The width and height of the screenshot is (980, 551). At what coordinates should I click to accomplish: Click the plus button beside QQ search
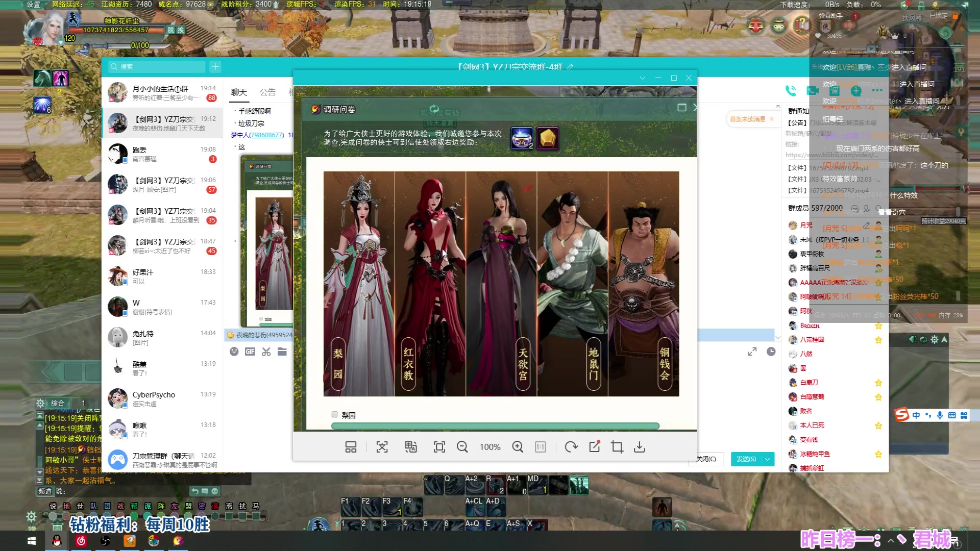point(215,66)
